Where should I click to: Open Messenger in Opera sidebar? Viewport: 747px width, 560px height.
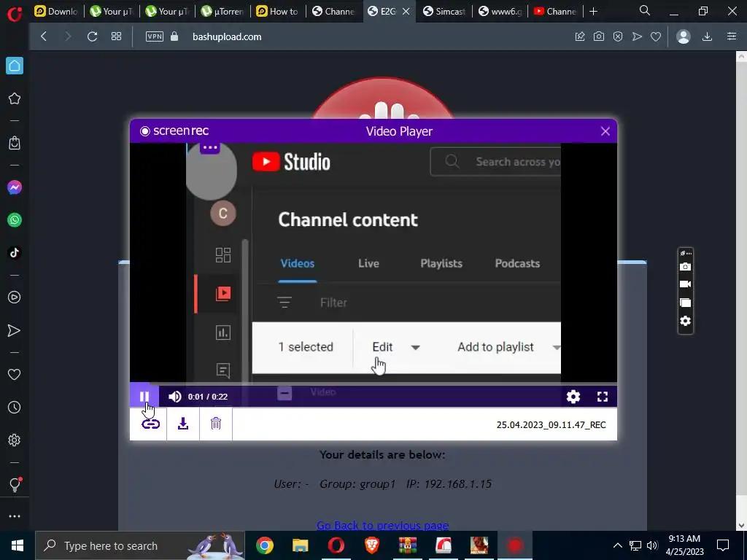15,187
